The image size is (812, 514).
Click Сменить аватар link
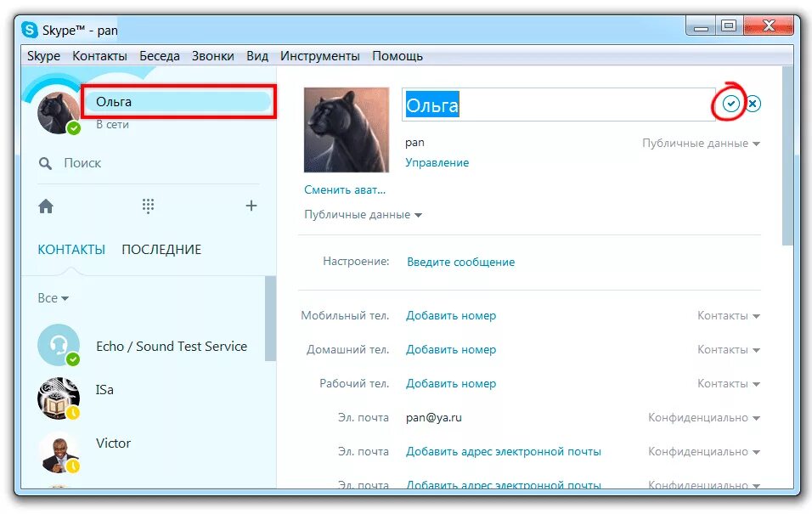pyautogui.click(x=345, y=190)
